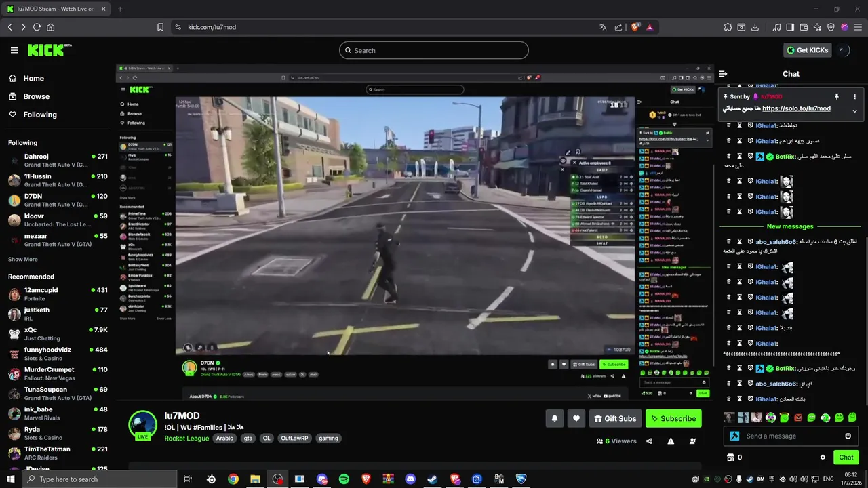This screenshot has width=868, height=488.
Task: Click the user icon beside the report icon
Action: pos(692,441)
